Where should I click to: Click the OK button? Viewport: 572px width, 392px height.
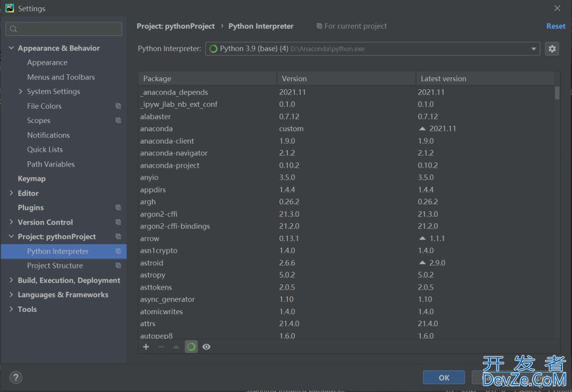point(444,377)
